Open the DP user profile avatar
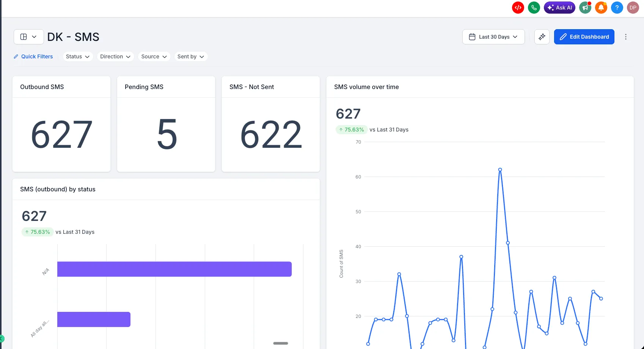The height and width of the screenshot is (349, 644). (633, 8)
